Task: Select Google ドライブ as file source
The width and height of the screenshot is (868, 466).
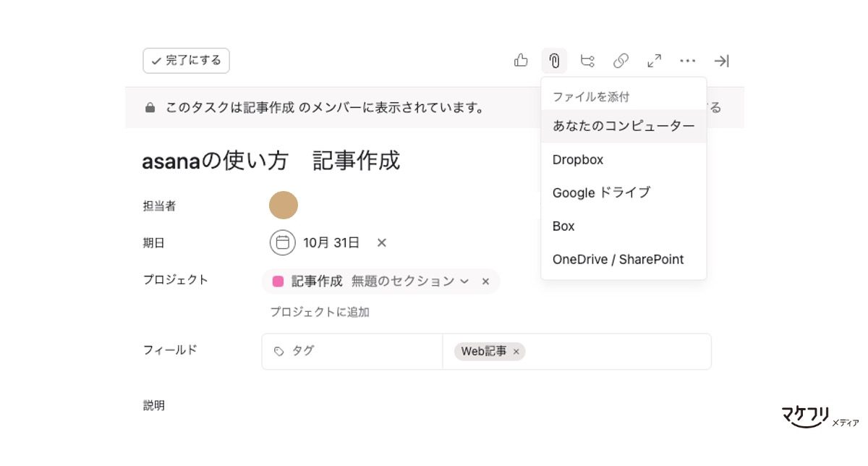Action: coord(601,192)
